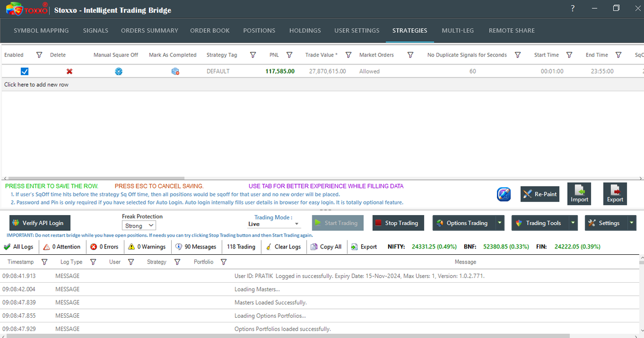Click the Trade Value cell 27,870,615.00
This screenshot has width=644, height=338.
tap(327, 71)
